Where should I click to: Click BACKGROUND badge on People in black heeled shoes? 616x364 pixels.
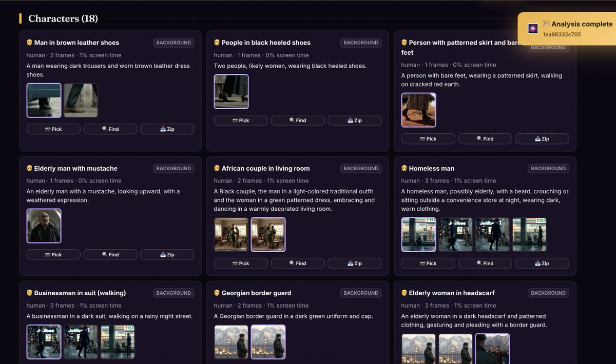[361, 43]
